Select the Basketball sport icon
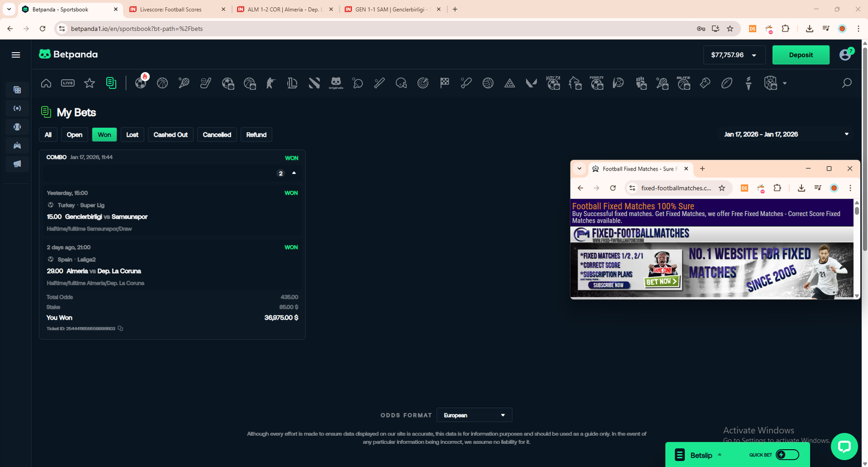 (x=162, y=83)
